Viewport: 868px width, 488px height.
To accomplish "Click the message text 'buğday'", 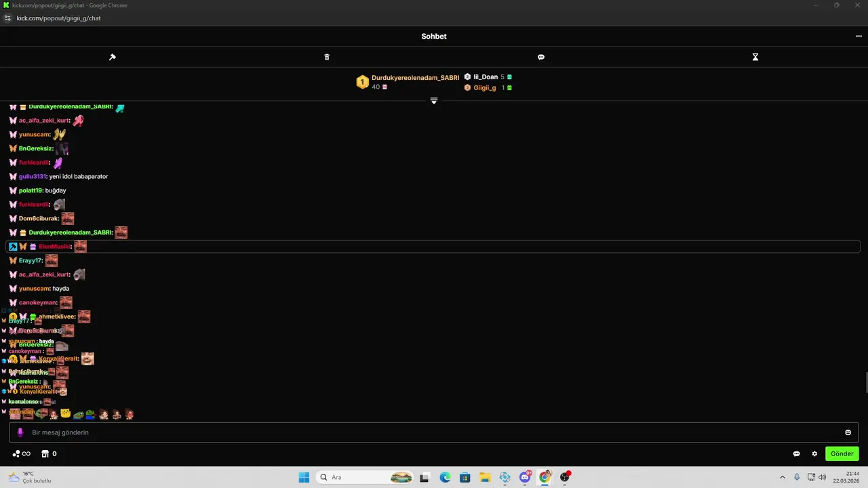I will point(56,191).
